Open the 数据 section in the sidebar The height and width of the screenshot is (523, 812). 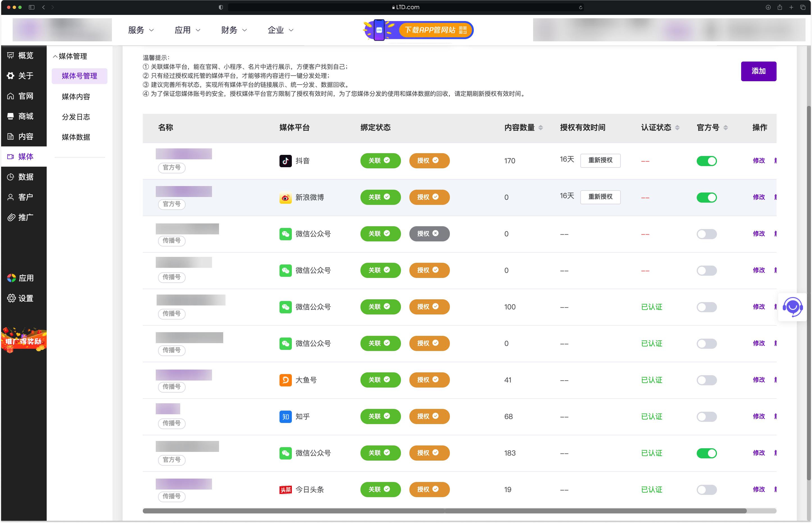(23, 177)
